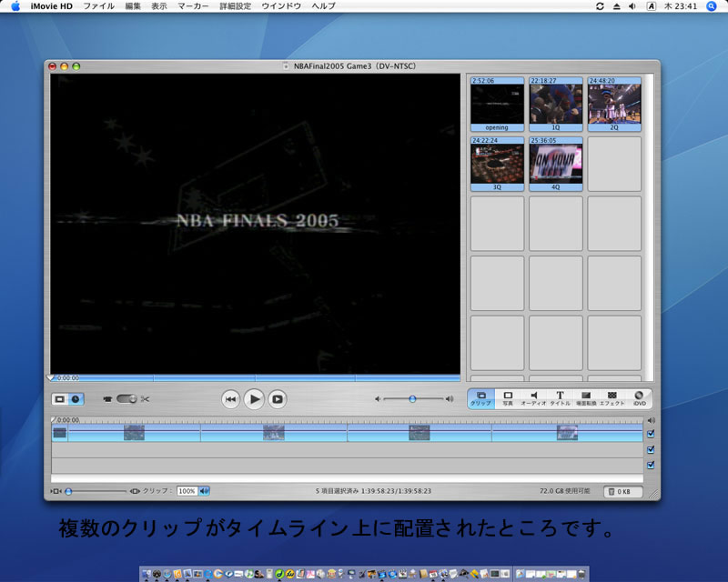
Task: Open the エフェクト (Effects) pane
Action: (612, 398)
